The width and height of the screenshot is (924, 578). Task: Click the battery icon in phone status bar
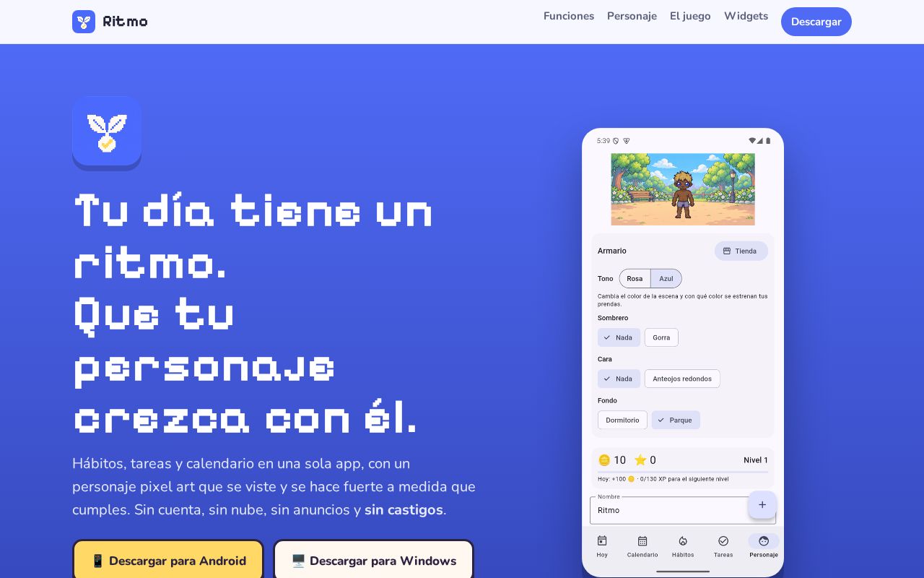pyautogui.click(x=768, y=141)
